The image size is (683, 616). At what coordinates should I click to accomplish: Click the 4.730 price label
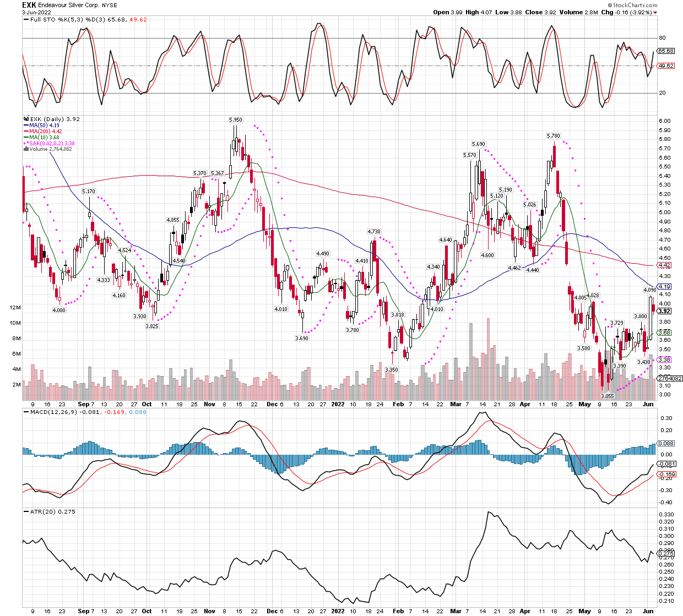click(374, 232)
